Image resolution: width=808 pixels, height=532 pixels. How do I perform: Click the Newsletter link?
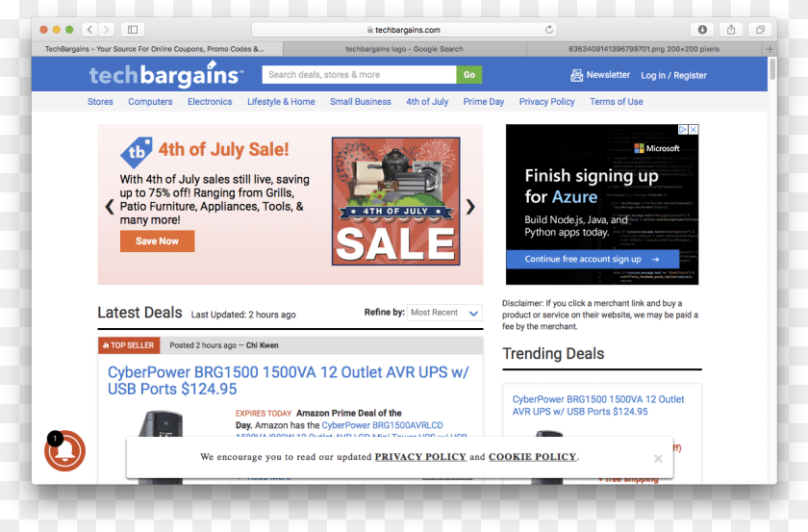pyautogui.click(x=608, y=75)
